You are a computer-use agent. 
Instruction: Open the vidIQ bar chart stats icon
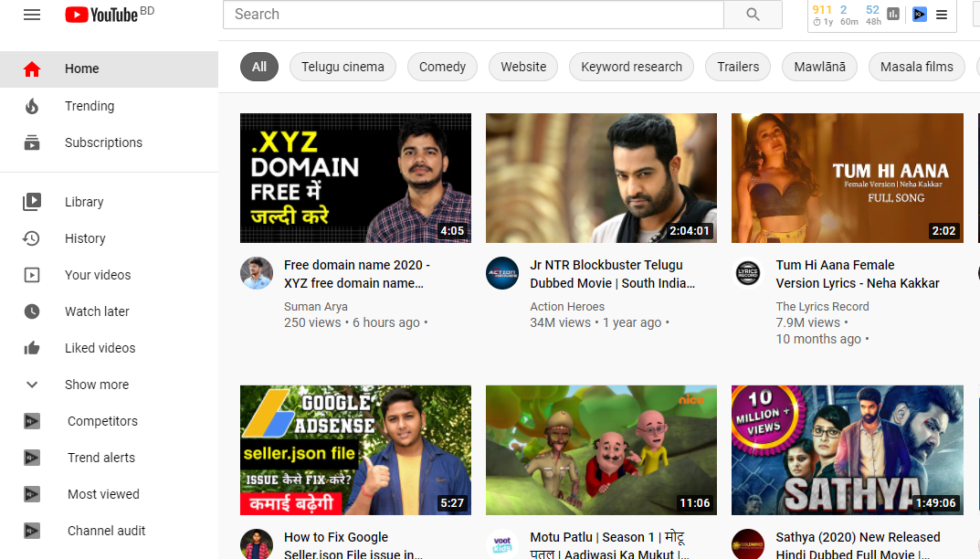pos(893,14)
